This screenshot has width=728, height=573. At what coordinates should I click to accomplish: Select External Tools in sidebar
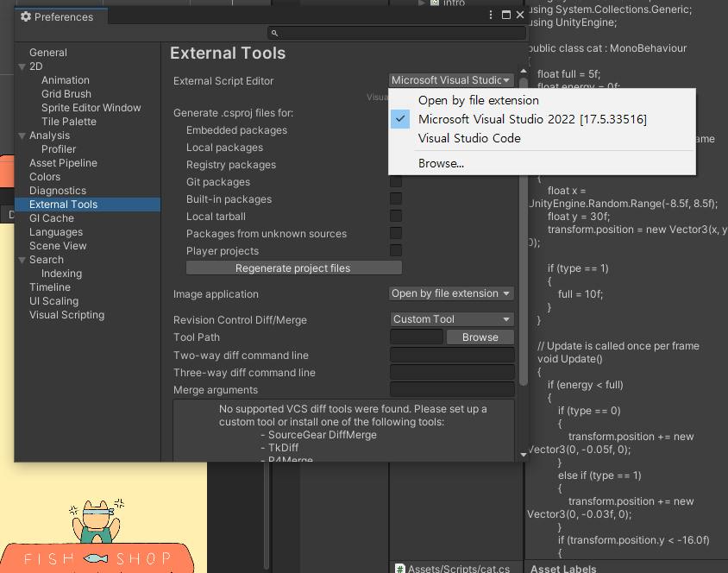[88, 205]
